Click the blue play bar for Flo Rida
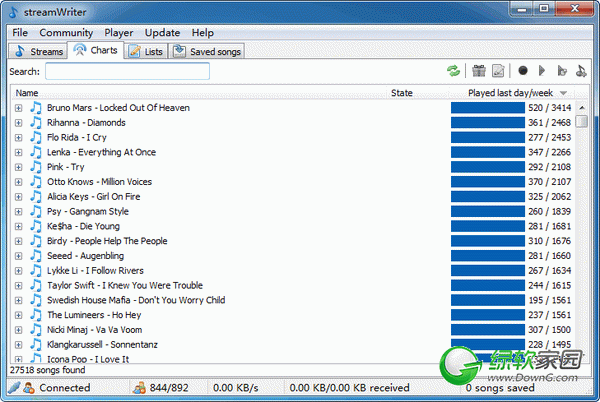 pos(488,137)
